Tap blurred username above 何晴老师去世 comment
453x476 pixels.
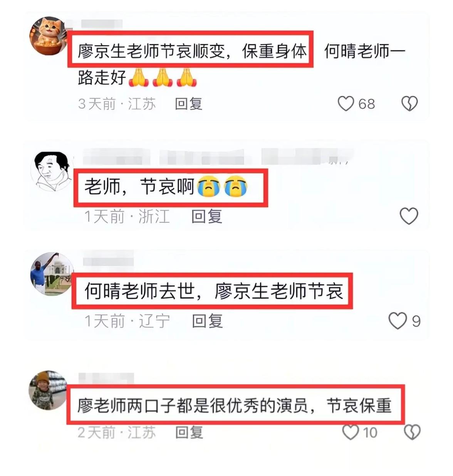pyautogui.click(x=108, y=261)
